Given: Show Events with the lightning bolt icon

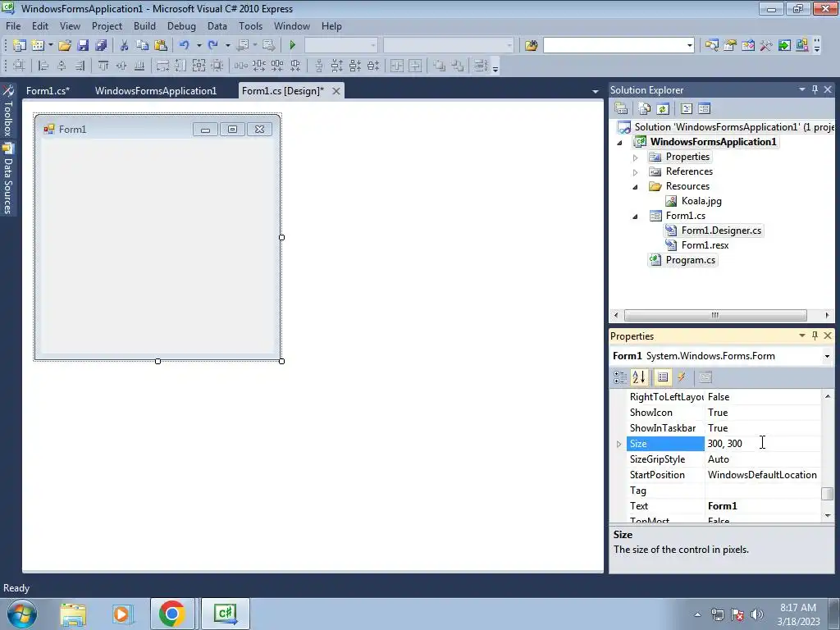Looking at the screenshot, I should [x=682, y=377].
